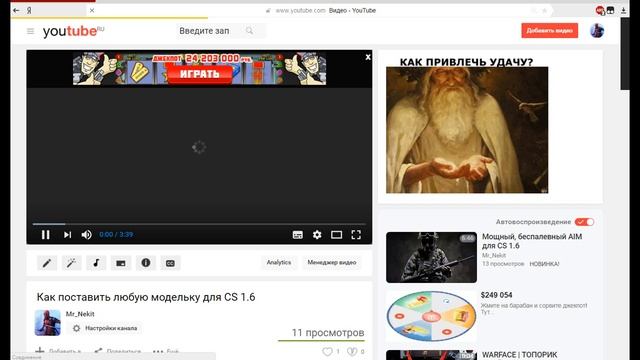The width and height of the screenshot is (640, 360).
Task: Click the $249 054 ad title
Action: point(496,295)
